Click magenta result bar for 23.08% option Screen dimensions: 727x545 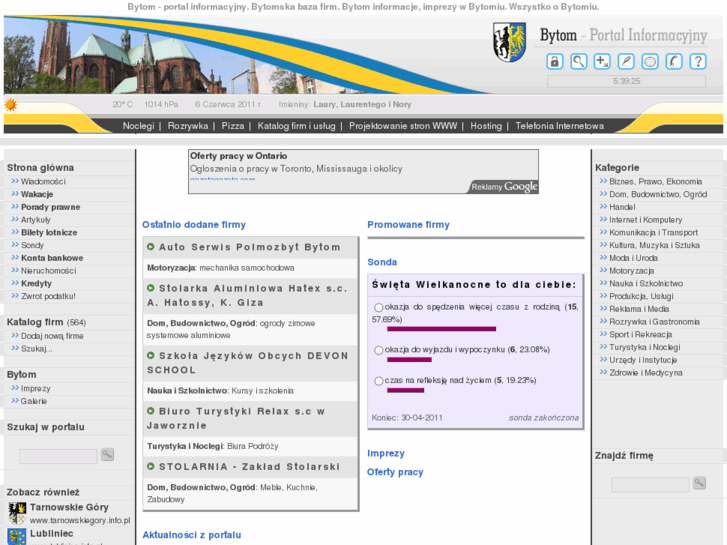tap(409, 360)
